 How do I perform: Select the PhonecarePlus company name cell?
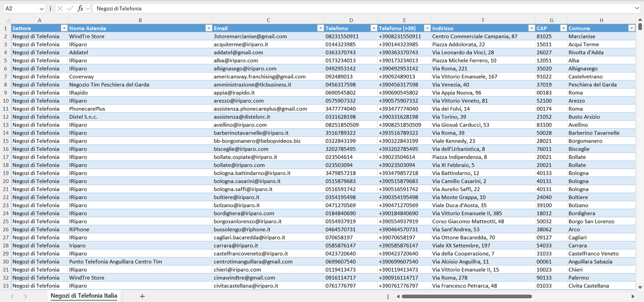click(x=140, y=109)
